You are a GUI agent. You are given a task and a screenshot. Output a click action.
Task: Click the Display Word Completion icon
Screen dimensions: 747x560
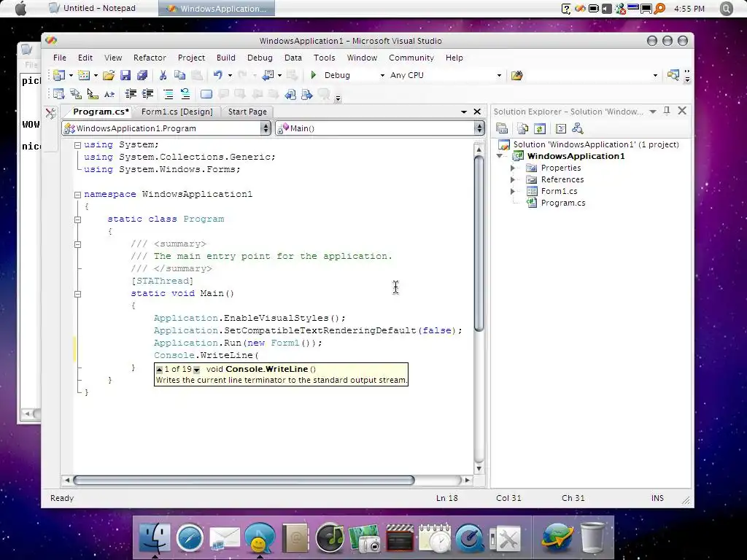[x=109, y=94]
